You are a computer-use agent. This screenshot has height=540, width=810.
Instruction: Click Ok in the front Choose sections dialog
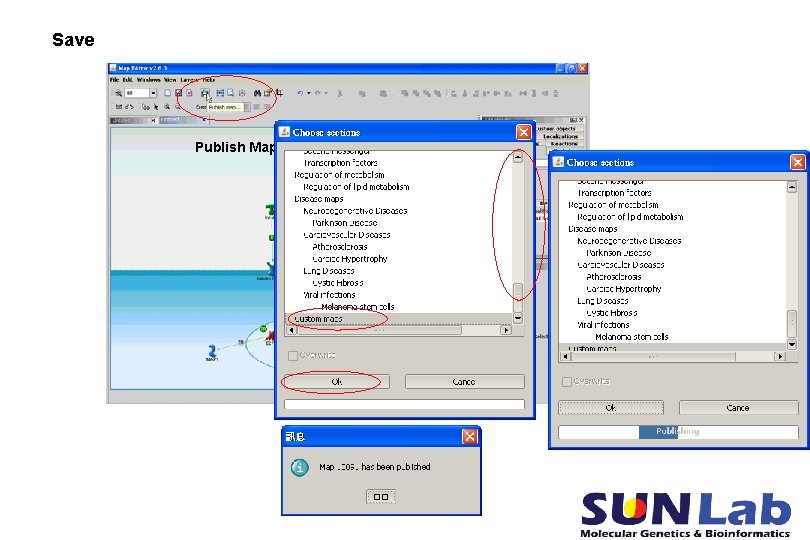[336, 382]
